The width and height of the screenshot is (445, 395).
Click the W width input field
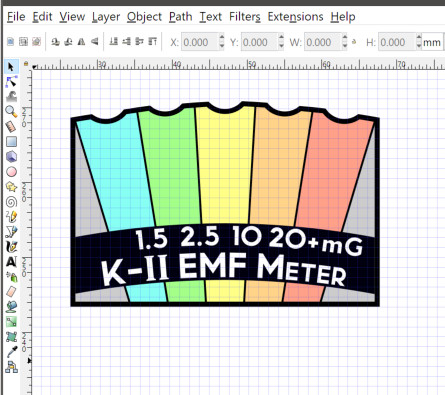[x=323, y=42]
